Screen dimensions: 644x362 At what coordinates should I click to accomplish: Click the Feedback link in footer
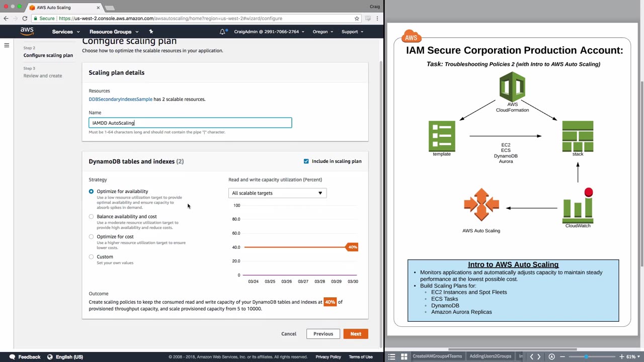click(x=29, y=357)
